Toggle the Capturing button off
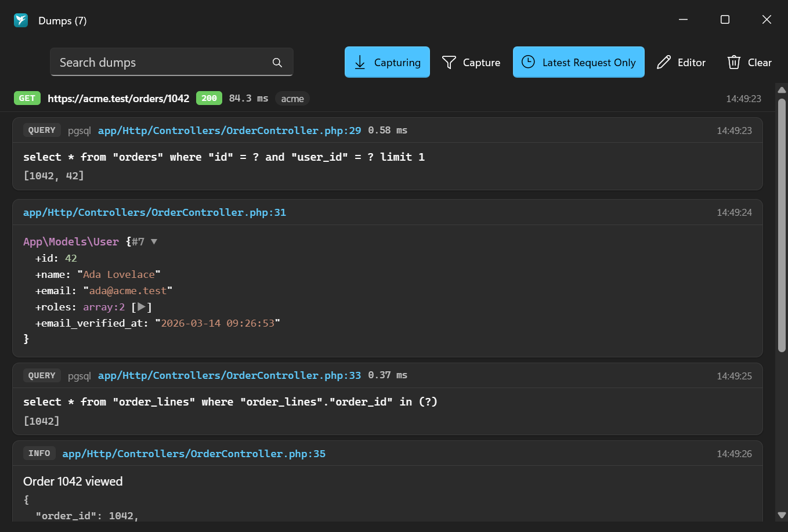 [x=387, y=62]
